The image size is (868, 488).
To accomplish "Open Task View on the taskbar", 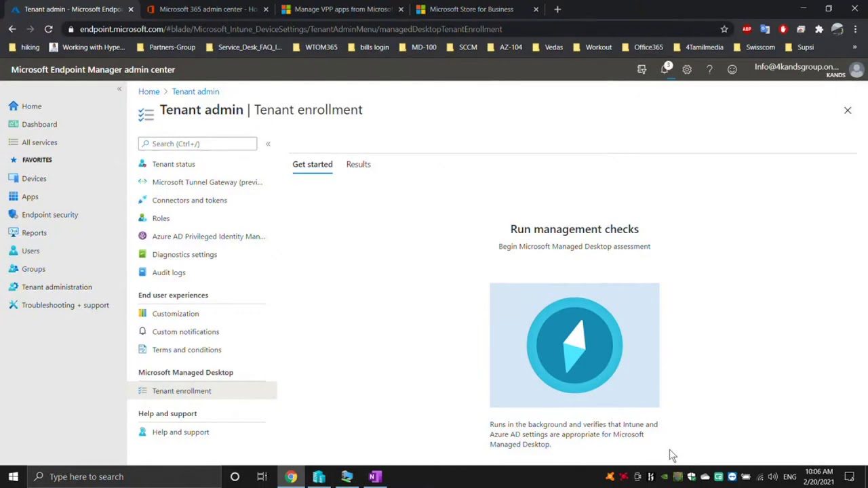I will pyautogui.click(x=262, y=476).
